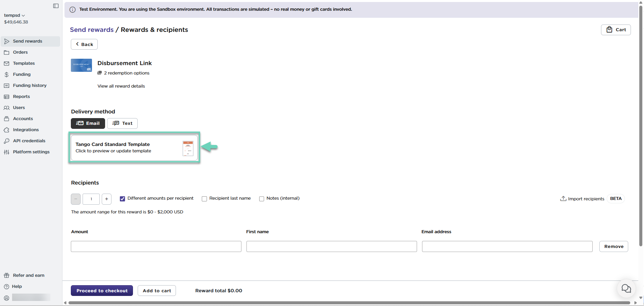Open the user profile icon at bottom
The height and width of the screenshot is (306, 644).
pyautogui.click(x=6, y=298)
